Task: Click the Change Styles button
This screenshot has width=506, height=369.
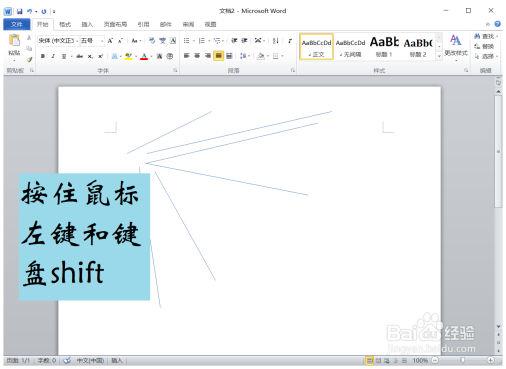Action: [x=456, y=46]
